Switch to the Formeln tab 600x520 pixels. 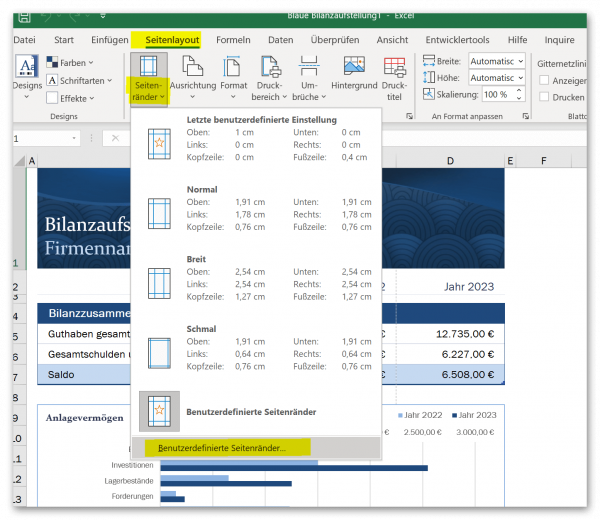(233, 40)
